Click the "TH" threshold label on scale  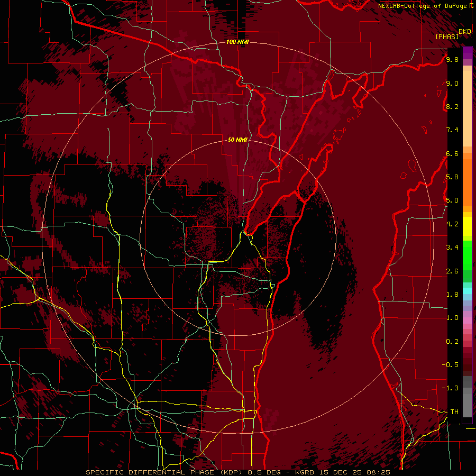point(454,412)
